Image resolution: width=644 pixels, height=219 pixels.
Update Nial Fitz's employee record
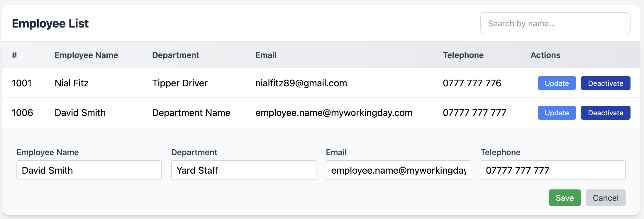pos(556,83)
